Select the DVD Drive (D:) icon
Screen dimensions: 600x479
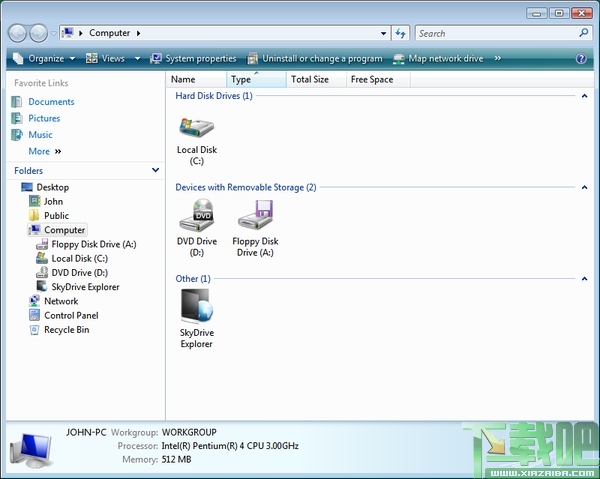tap(197, 215)
